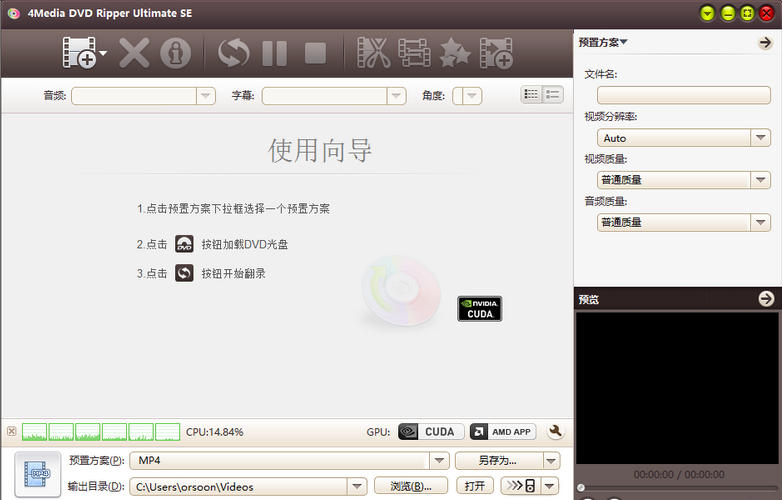The image size is (782, 500).
Task: Open the Merge film strips tool
Action: 414,53
